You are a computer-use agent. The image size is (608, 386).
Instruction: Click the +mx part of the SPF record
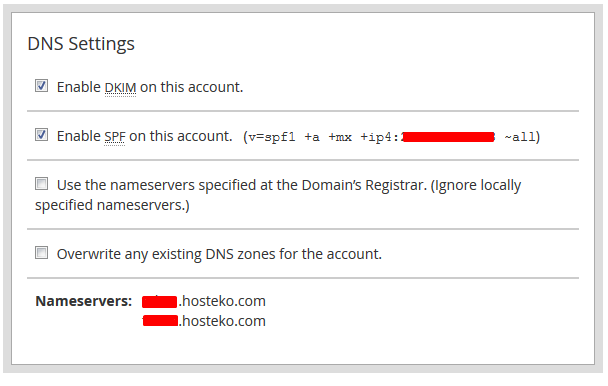pos(340,137)
